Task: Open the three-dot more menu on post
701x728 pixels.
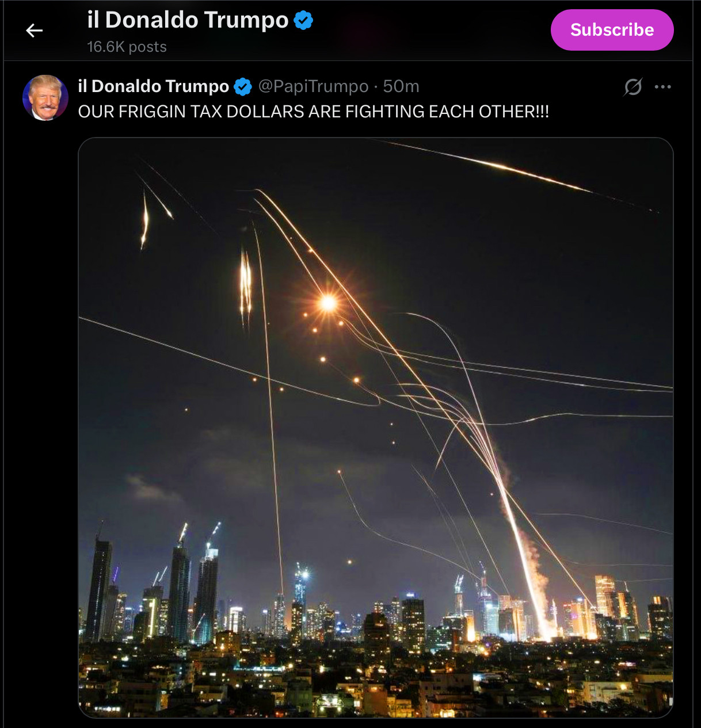Action: click(662, 87)
